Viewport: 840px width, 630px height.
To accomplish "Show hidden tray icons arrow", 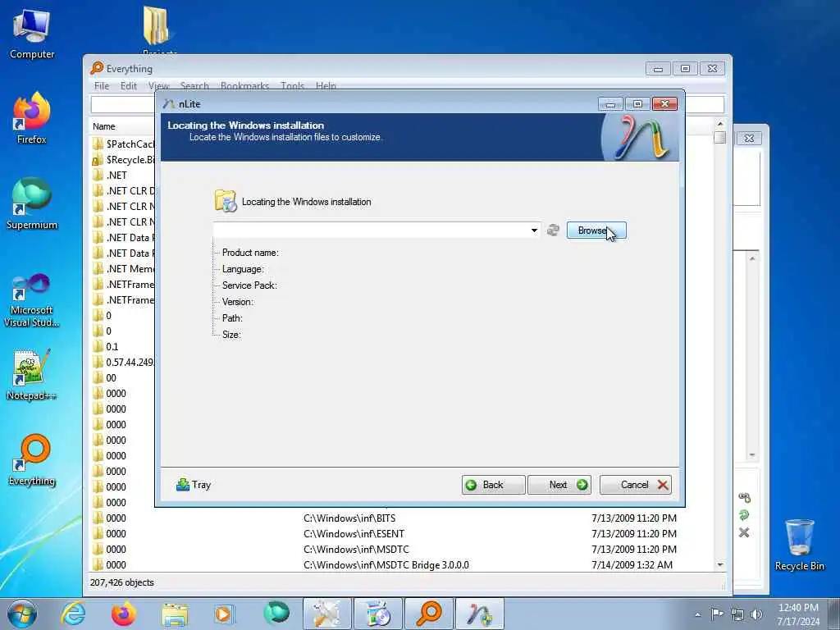I will tap(697, 614).
